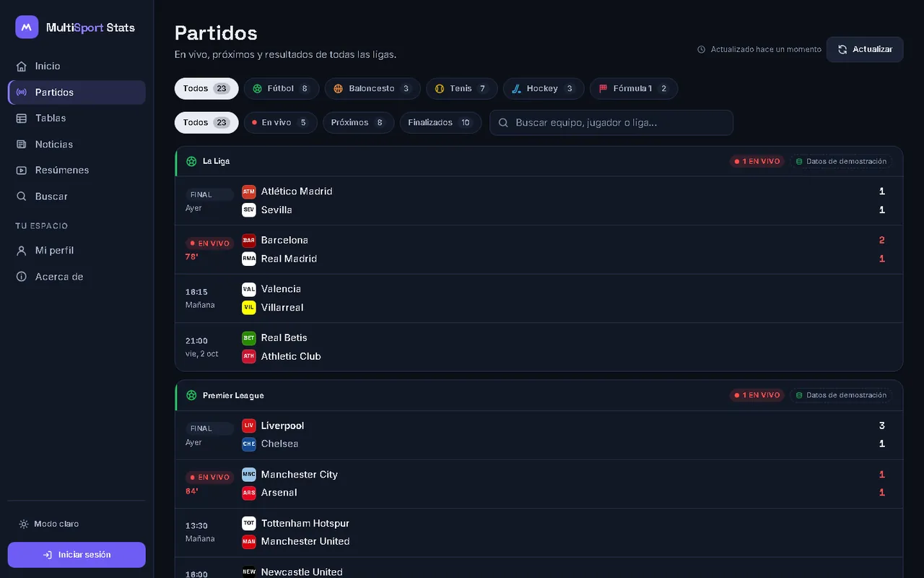Open Noticias in the sidebar

(x=77, y=144)
